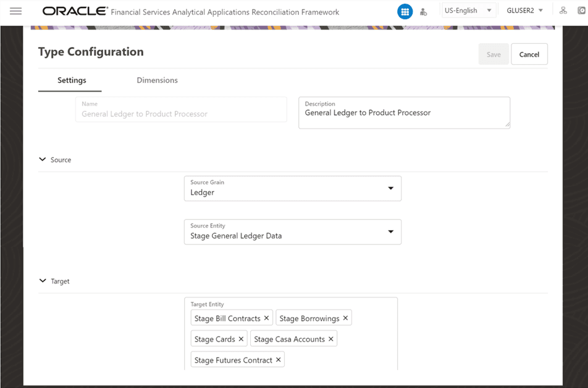Open the hierarchy icon near GLUSER2
The height and width of the screenshot is (388, 588).
click(x=563, y=11)
